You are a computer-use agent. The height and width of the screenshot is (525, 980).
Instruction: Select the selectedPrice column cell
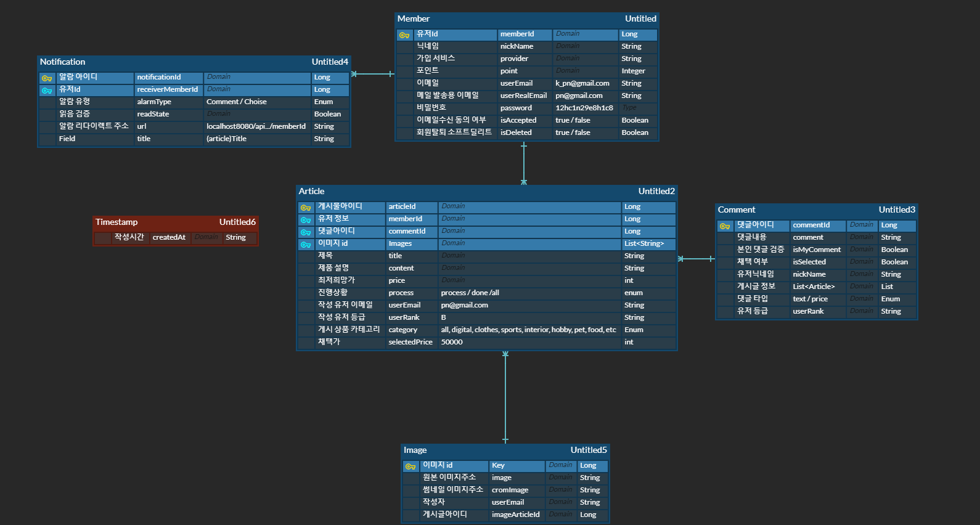pyautogui.click(x=412, y=342)
